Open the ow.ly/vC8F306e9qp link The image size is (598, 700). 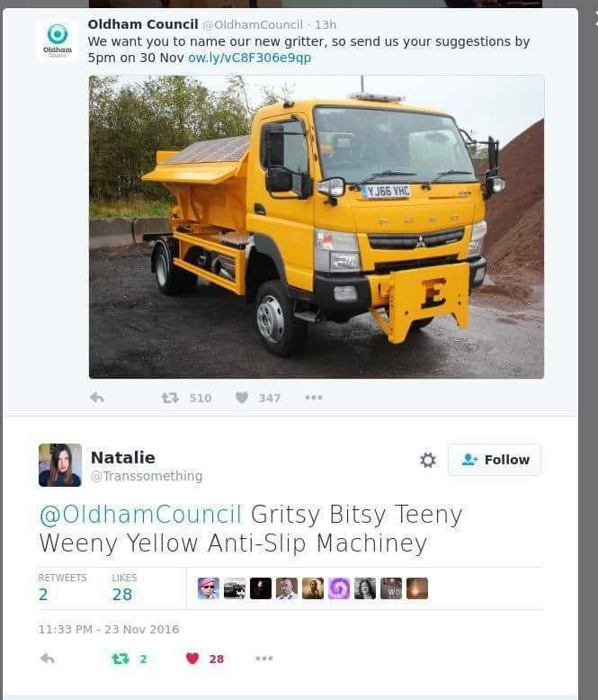click(x=249, y=58)
